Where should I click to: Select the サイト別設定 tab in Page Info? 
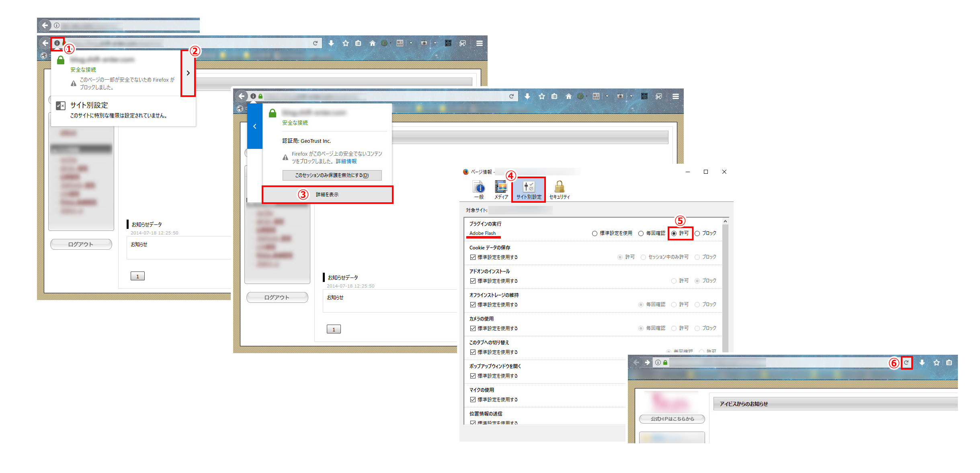coord(529,189)
